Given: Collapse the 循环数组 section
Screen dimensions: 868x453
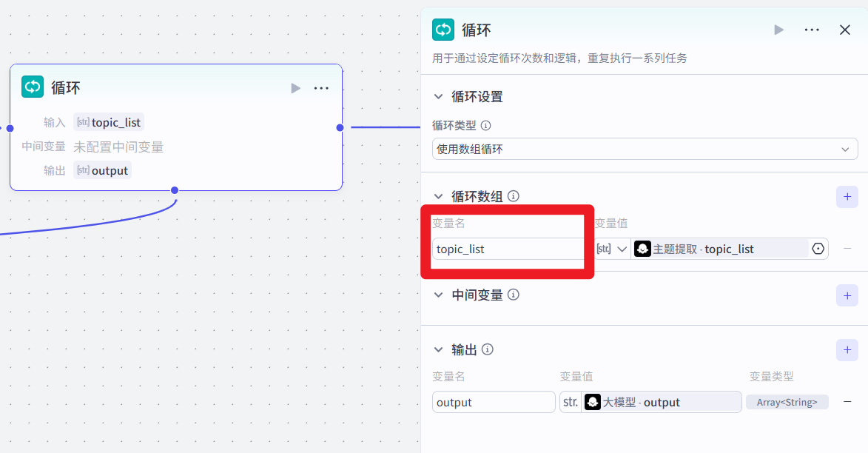Looking at the screenshot, I should point(438,196).
